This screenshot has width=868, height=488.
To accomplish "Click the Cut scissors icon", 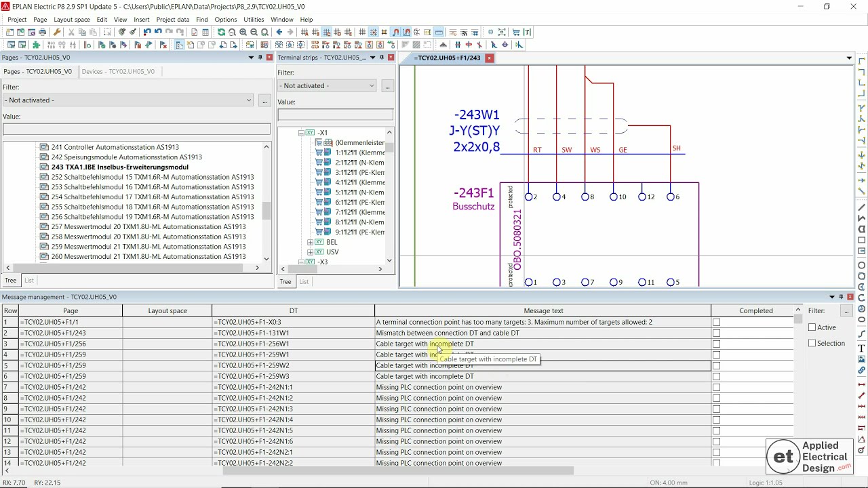I will tap(71, 33).
